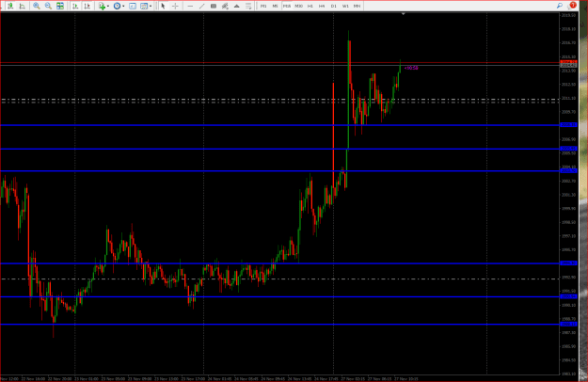
Task: Zoom in the chart
Action: (x=37, y=6)
